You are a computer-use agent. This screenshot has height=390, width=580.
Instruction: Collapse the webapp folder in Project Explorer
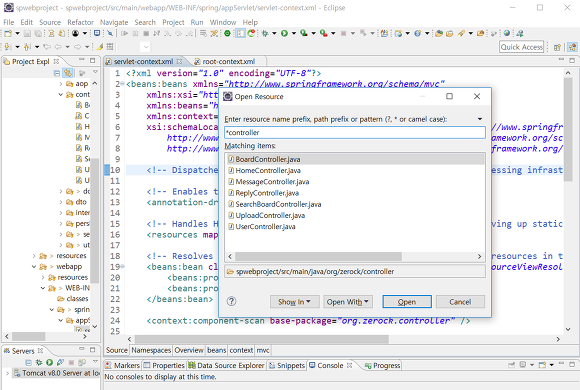coord(34,267)
